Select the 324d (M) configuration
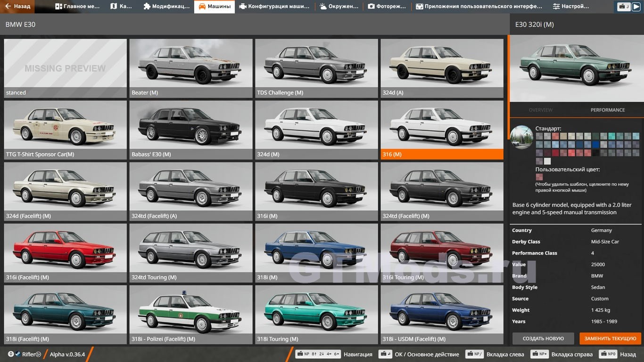Image resolution: width=644 pixels, height=362 pixels. tap(316, 130)
